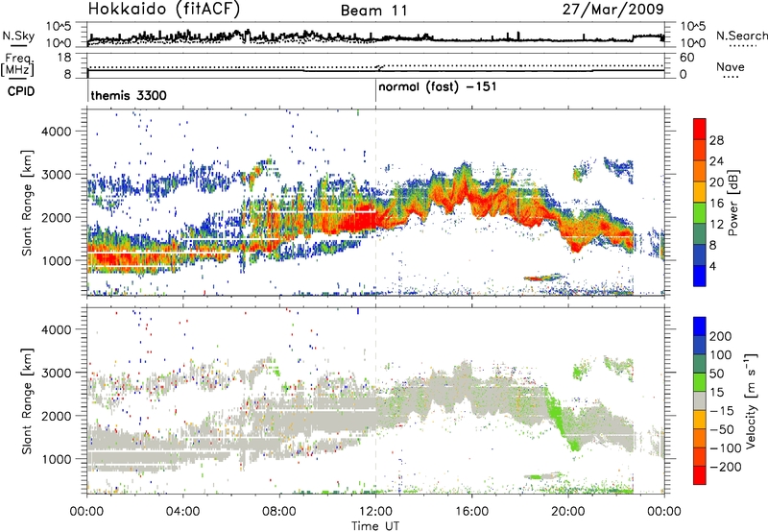The width and height of the screenshot is (768, 532).
Task: Click the '24' value on Power scale
Action: [x=716, y=161]
